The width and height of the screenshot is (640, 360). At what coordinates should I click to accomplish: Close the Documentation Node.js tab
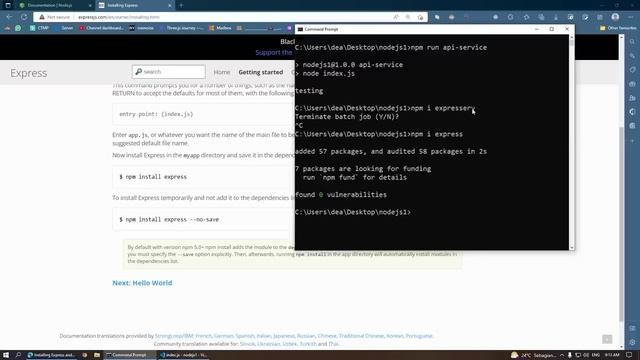click(x=90, y=5)
